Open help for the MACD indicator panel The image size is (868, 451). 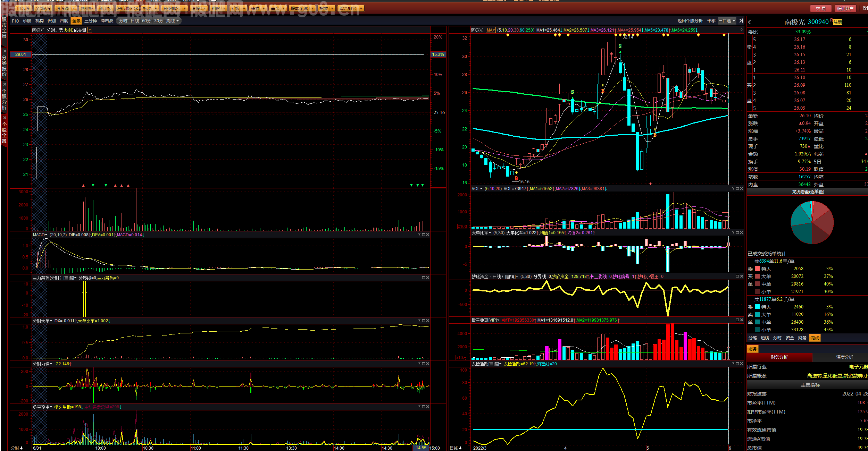(x=419, y=235)
